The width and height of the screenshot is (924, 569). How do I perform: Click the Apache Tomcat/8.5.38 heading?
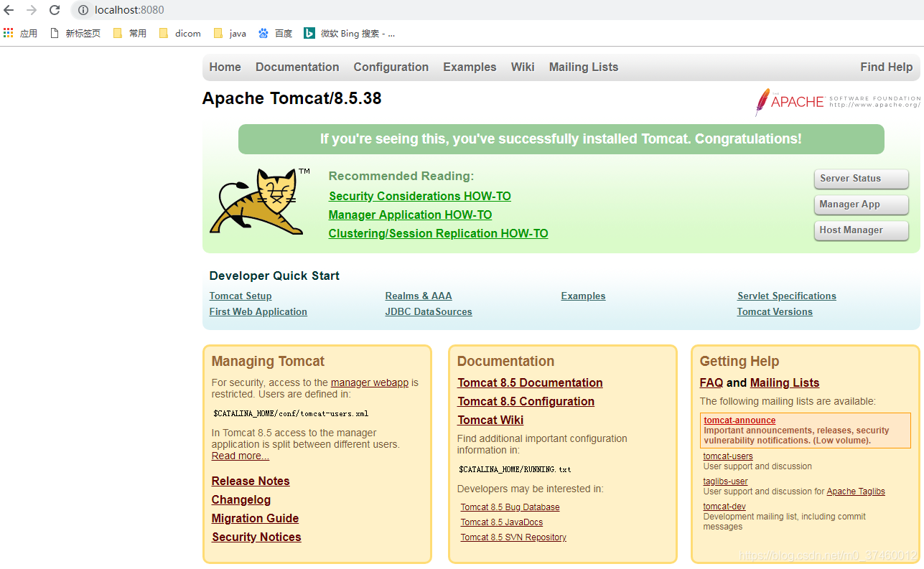[291, 98]
